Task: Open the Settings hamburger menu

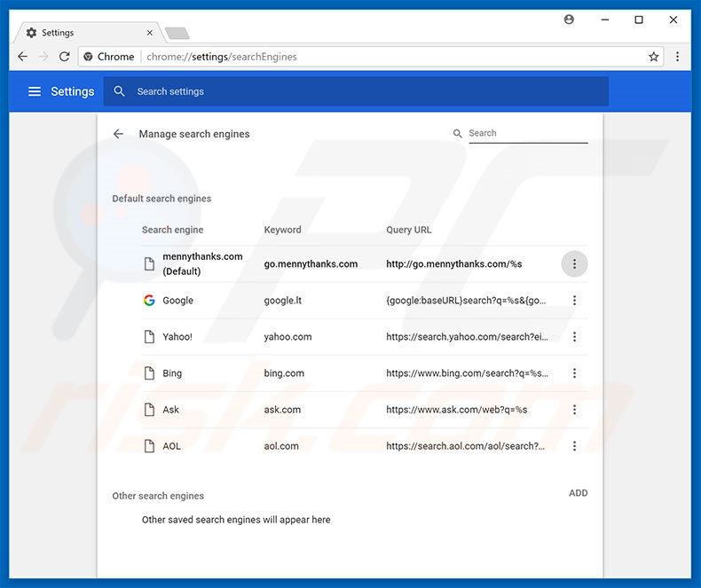Action: click(35, 91)
